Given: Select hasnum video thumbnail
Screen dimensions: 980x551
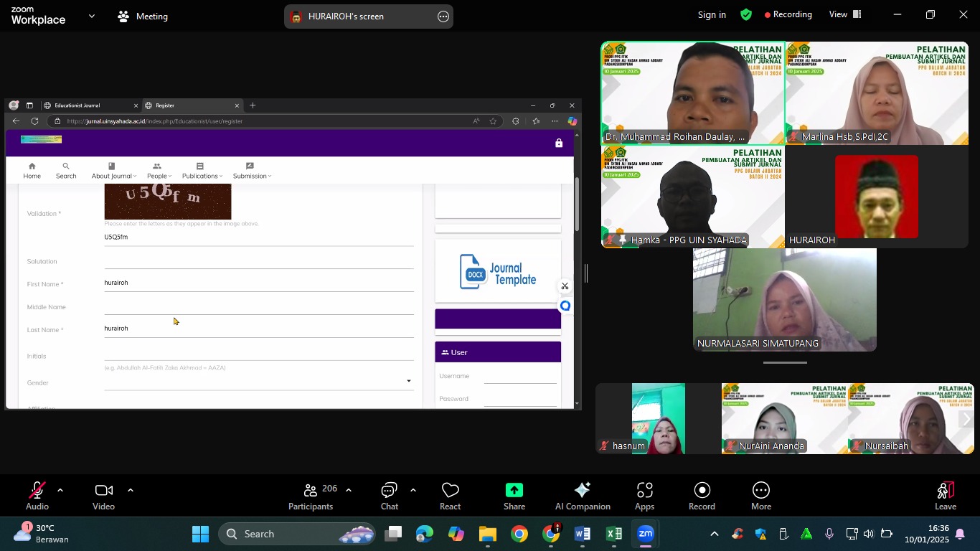Looking at the screenshot, I should pos(659,419).
